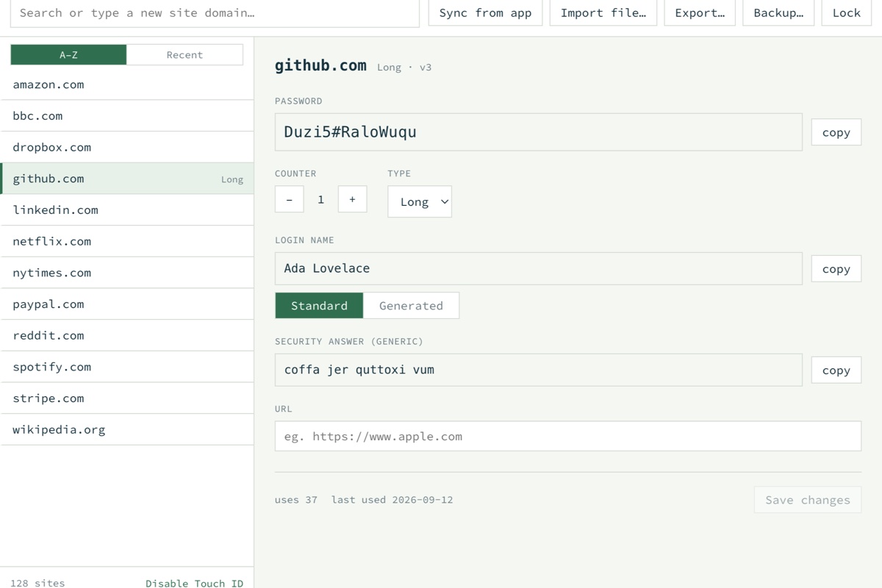Open the Backup… option
Viewport: 882px width, 588px height.
[x=778, y=12]
